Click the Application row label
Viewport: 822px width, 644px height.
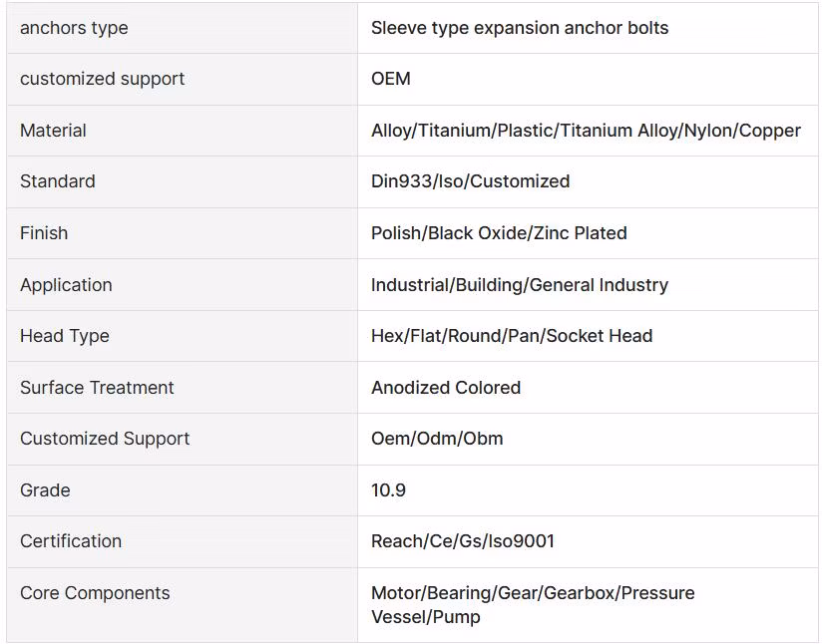coord(66,284)
